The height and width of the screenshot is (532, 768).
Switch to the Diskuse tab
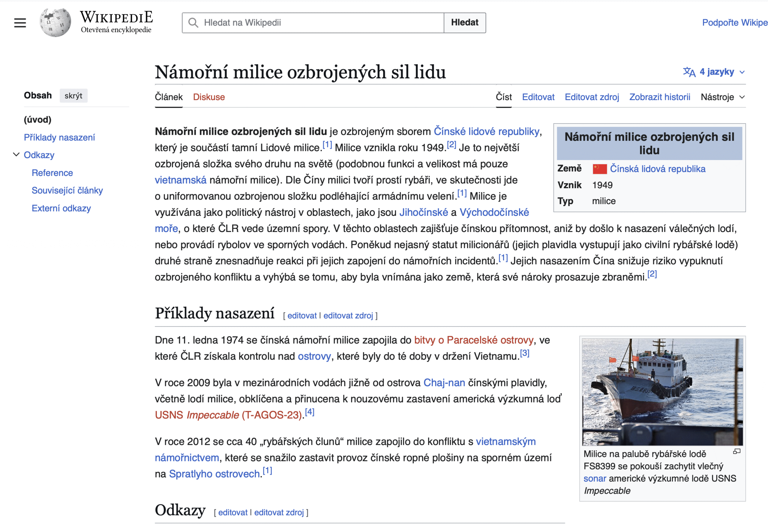tap(209, 97)
